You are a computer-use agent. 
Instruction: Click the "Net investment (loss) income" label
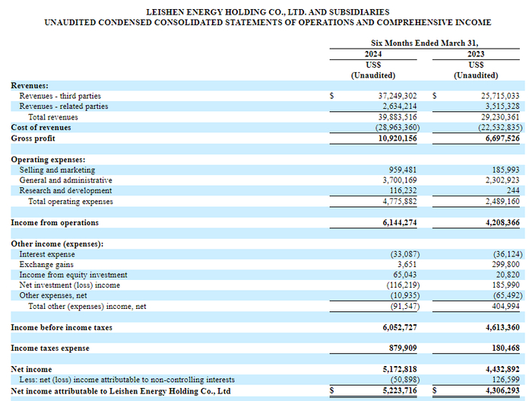click(x=70, y=285)
